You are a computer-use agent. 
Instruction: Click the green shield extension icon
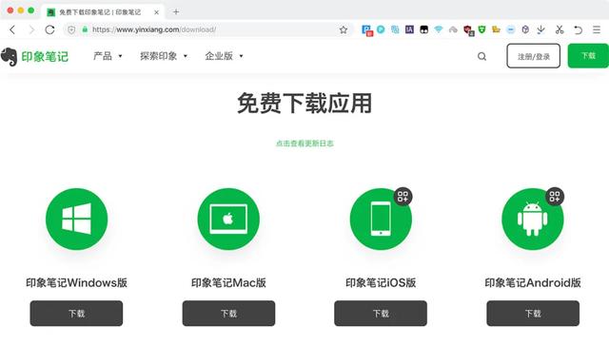pos(482,29)
